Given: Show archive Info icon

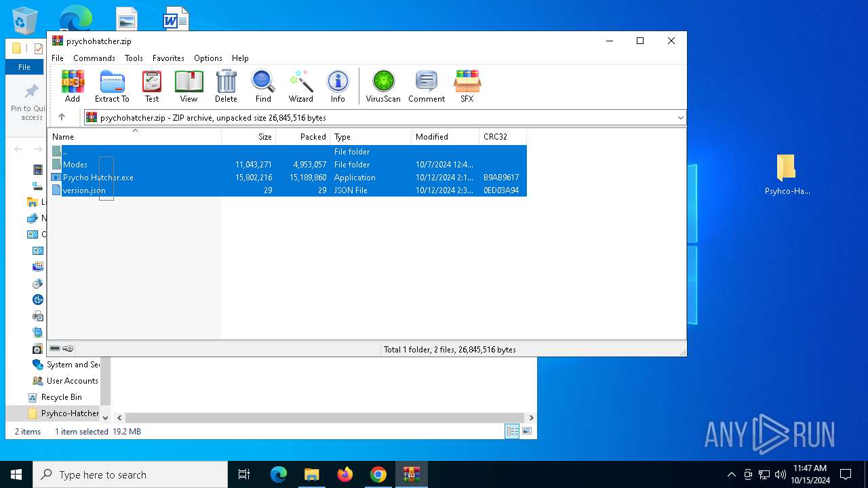Looking at the screenshot, I should click(338, 86).
